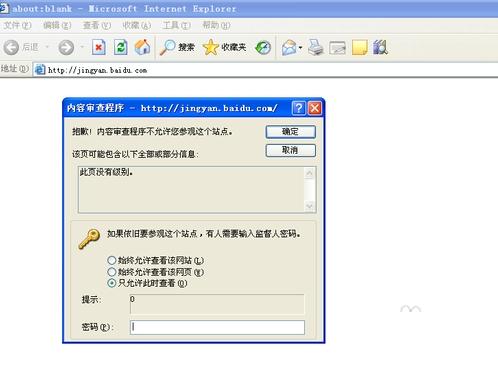The width and height of the screenshot is (498, 372).
Task: Open the History clock icon
Action: [x=263, y=47]
